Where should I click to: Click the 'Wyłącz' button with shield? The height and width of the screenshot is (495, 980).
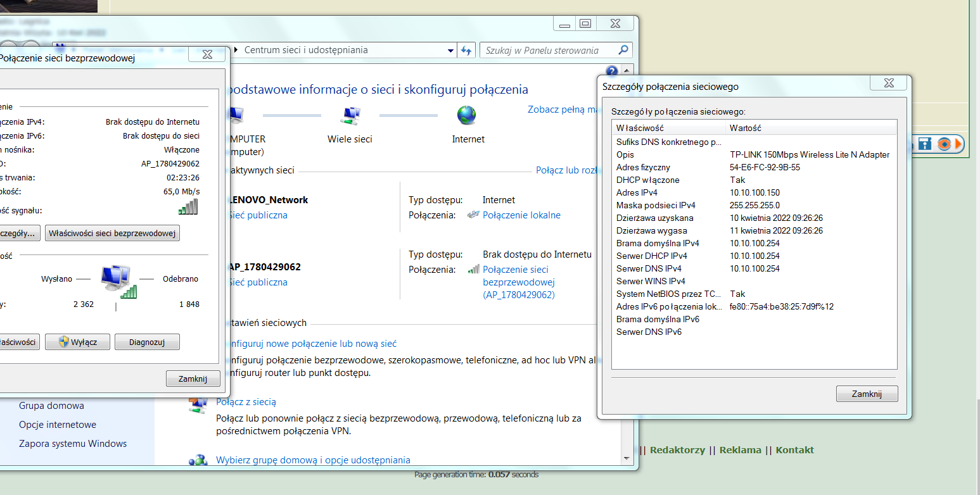point(78,342)
